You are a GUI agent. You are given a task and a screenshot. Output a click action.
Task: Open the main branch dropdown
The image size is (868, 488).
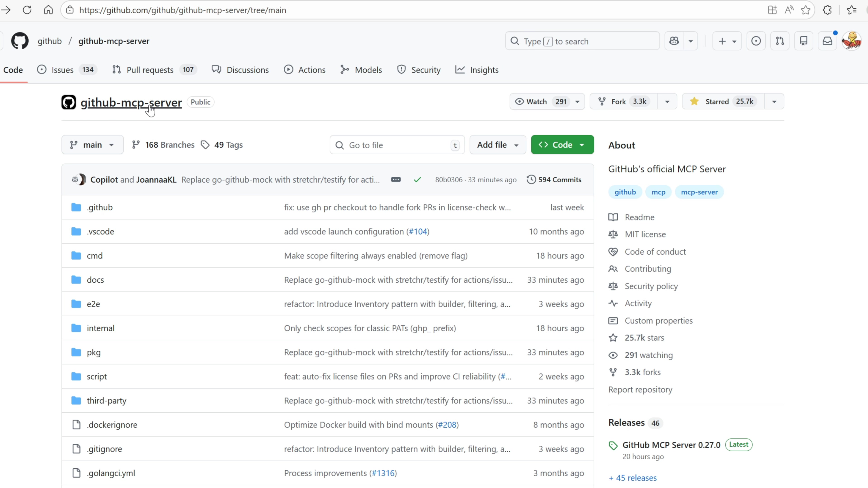(x=92, y=145)
